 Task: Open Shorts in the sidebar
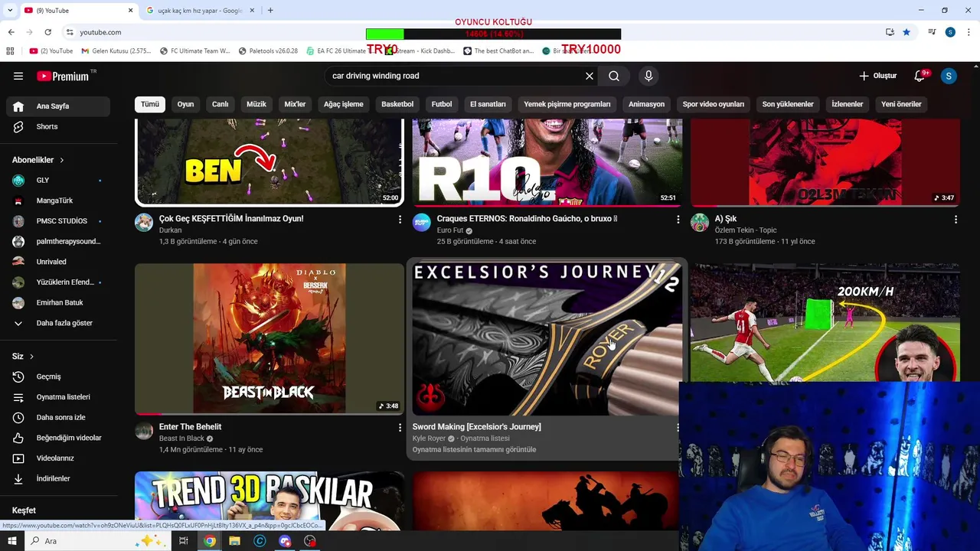tap(58, 126)
